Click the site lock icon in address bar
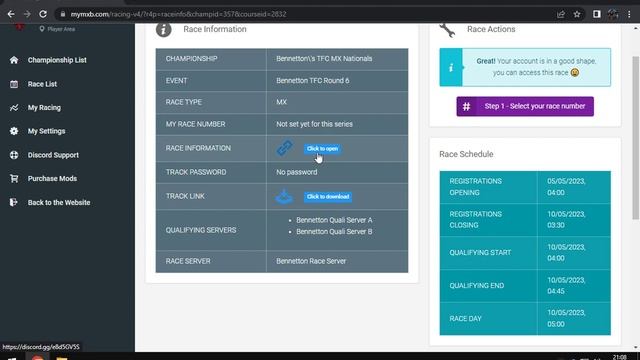 click(x=62, y=14)
